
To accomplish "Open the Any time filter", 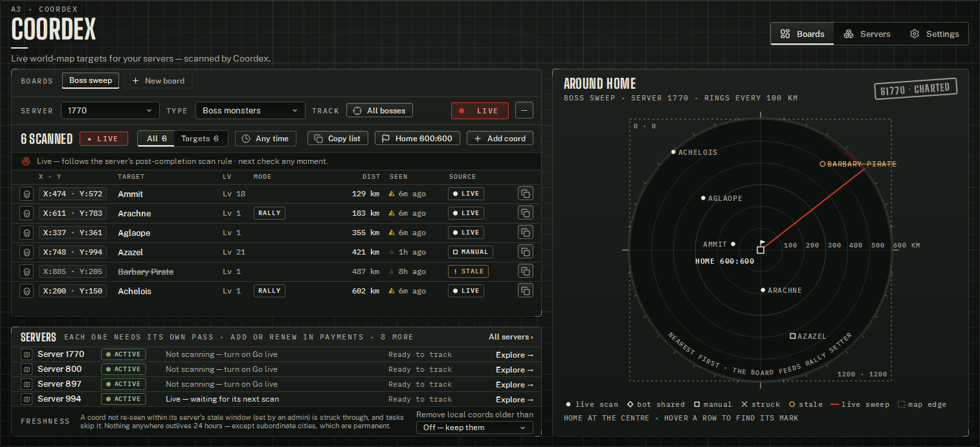I will pos(265,139).
